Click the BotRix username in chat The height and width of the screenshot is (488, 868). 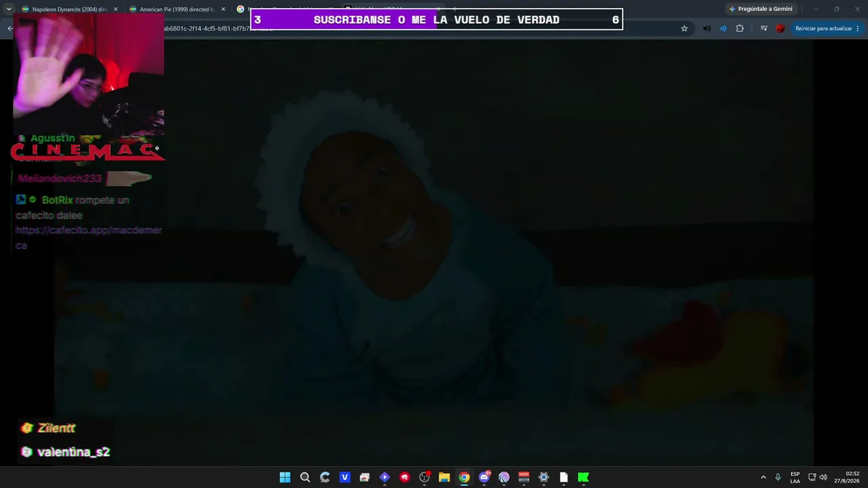57,200
